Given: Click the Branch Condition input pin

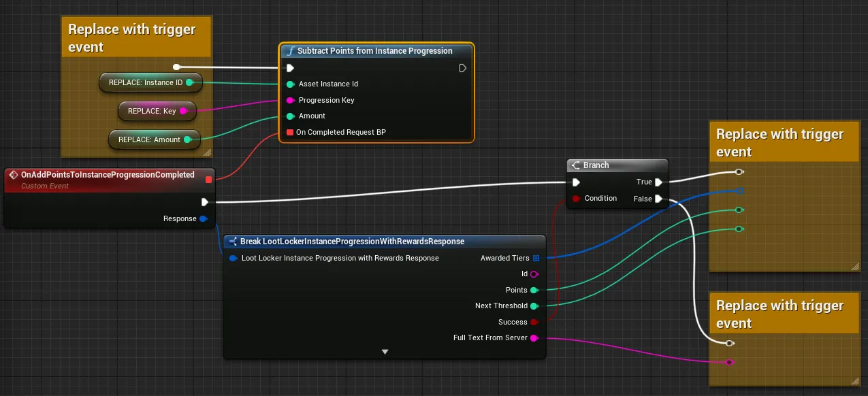Looking at the screenshot, I should pyautogui.click(x=576, y=199).
